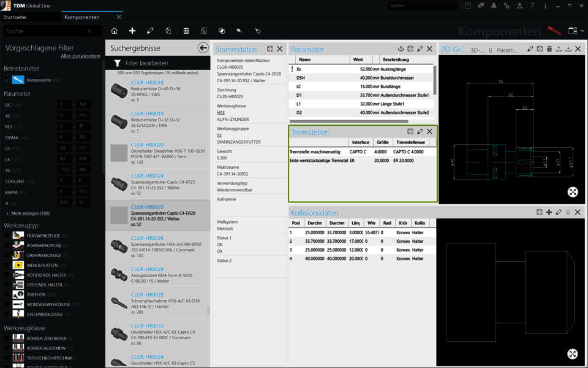Open component CLGR-HR0024 link

[147, 175]
